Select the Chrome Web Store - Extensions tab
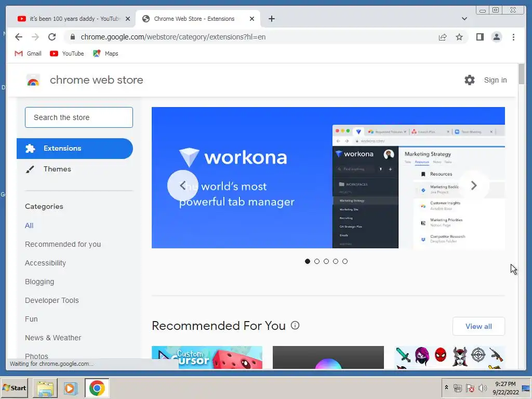 [x=194, y=19]
